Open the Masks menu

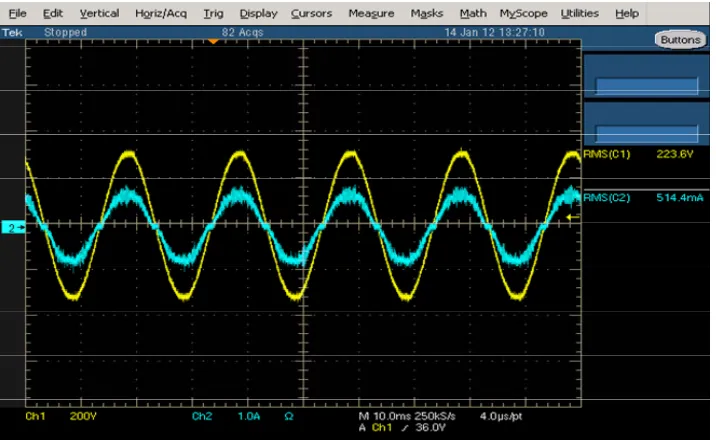[426, 14]
